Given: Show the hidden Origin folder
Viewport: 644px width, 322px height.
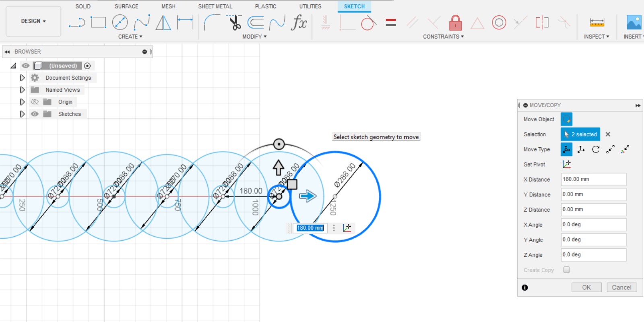Looking at the screenshot, I should pyautogui.click(x=35, y=102).
